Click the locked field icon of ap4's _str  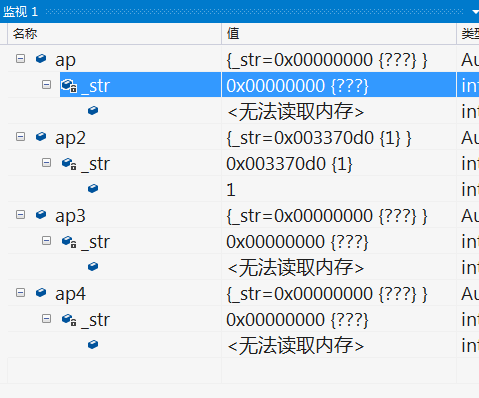69,319
